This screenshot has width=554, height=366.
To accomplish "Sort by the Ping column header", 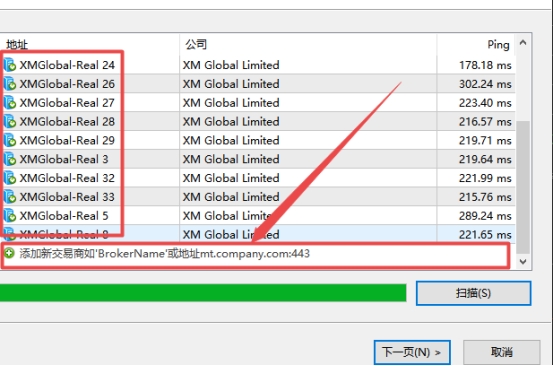I will click(476, 45).
